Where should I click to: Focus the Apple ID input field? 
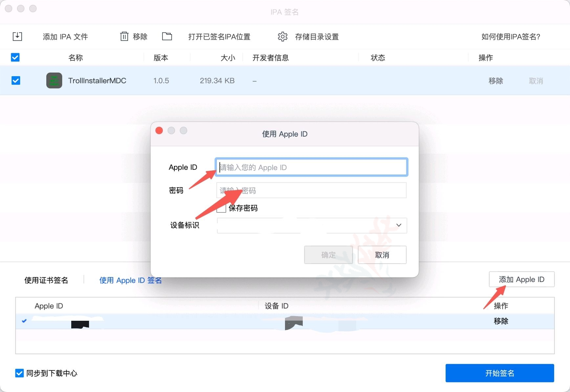[312, 167]
